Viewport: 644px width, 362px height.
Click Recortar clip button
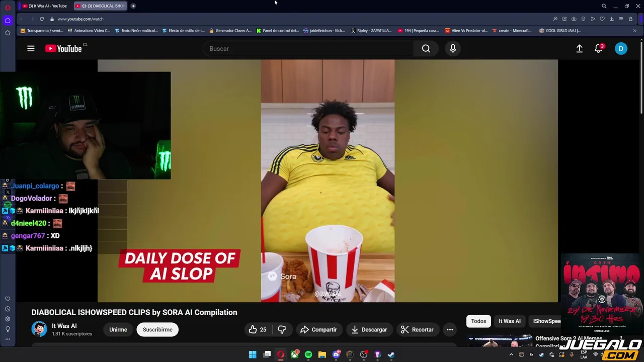click(417, 330)
